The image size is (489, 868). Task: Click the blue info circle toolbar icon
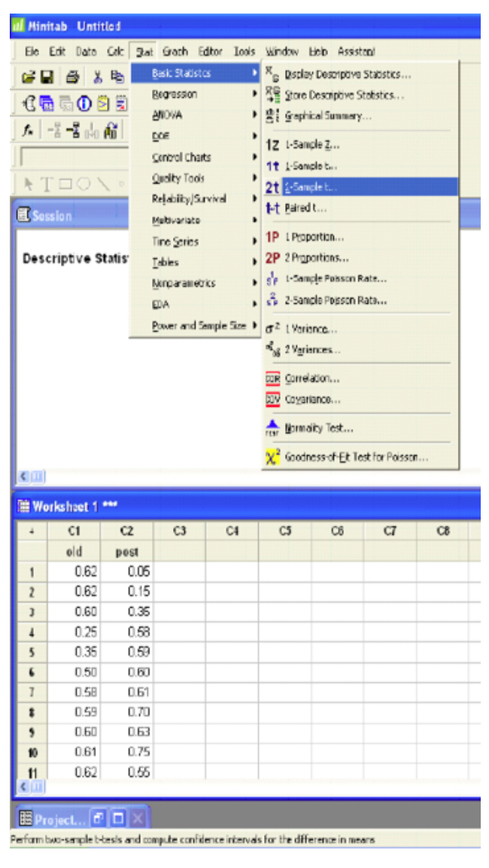[x=84, y=104]
